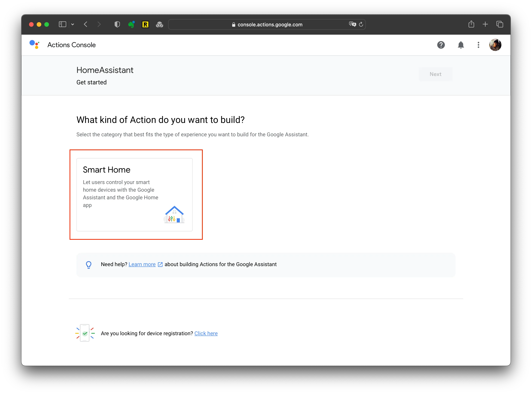Open the Safari share icon
This screenshot has height=394, width=532.
(x=471, y=24)
